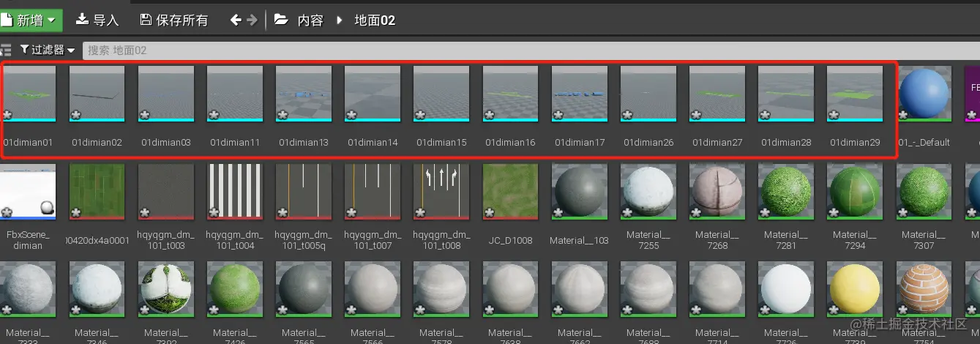Select the bottom-row green grass sphere

[x=235, y=289]
